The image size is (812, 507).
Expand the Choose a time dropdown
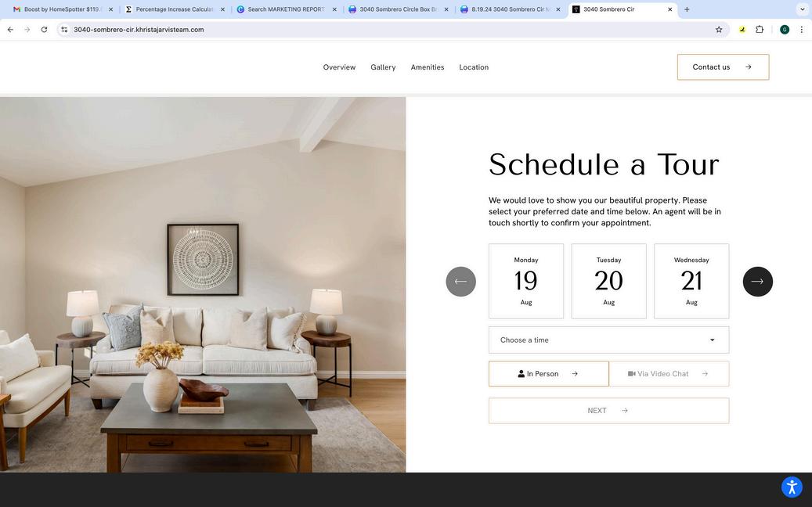[x=609, y=340]
